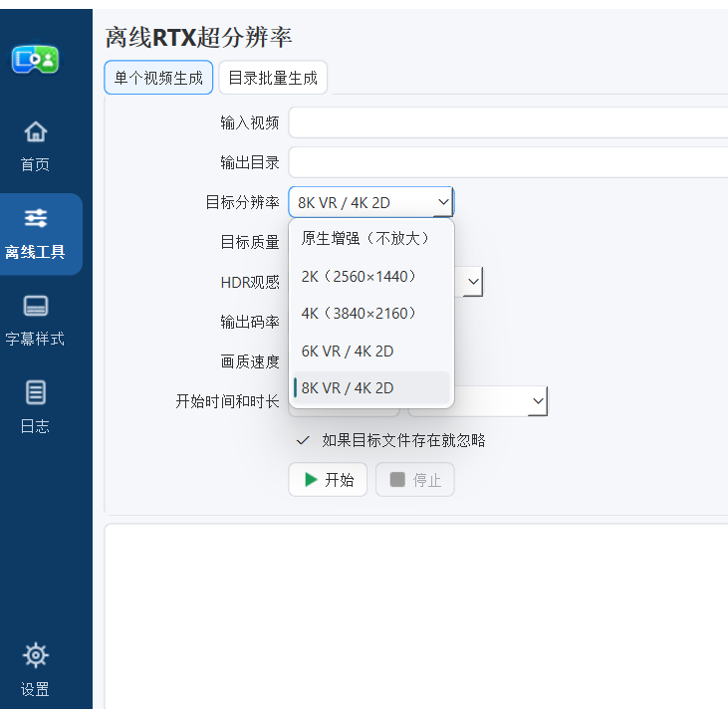Collapse the 目标分辨率 dropdown arrow
728x709 pixels.
443,202
